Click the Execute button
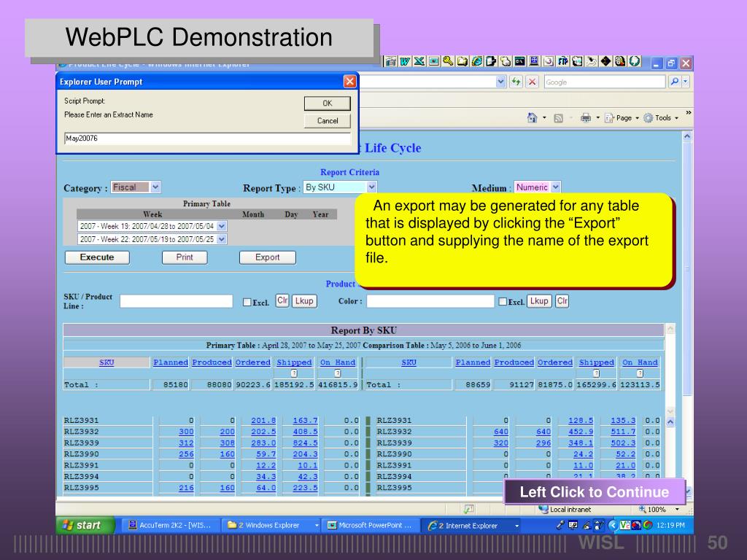This screenshot has height=560, width=747. pyautogui.click(x=97, y=257)
